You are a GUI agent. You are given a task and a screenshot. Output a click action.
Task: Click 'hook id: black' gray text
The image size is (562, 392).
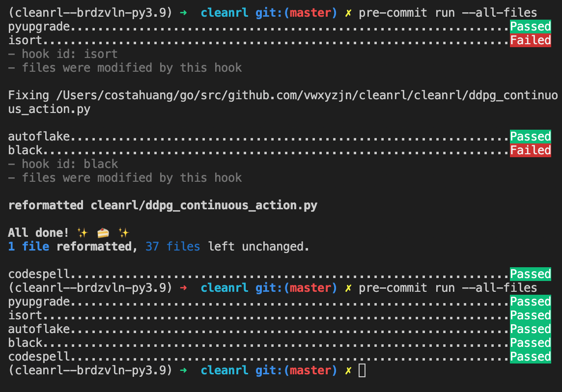click(x=70, y=164)
